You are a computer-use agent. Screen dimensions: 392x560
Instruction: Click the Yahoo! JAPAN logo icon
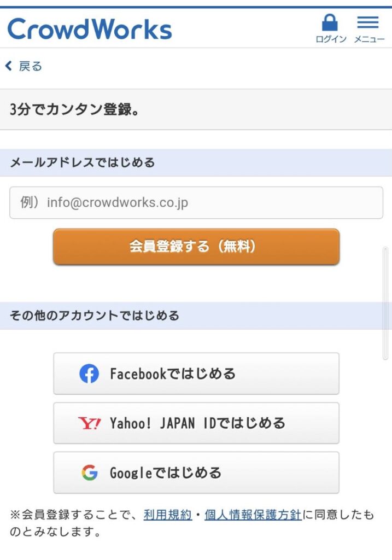coord(89,423)
